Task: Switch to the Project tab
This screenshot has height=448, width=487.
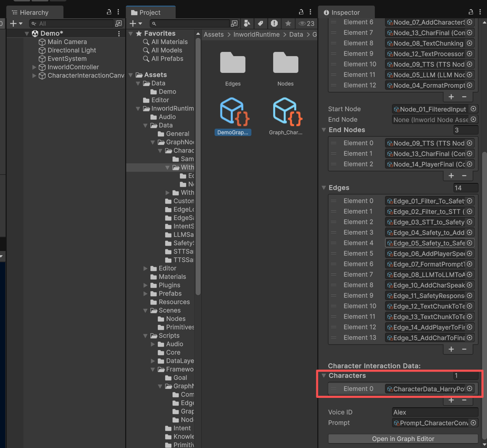Action: pyautogui.click(x=150, y=12)
